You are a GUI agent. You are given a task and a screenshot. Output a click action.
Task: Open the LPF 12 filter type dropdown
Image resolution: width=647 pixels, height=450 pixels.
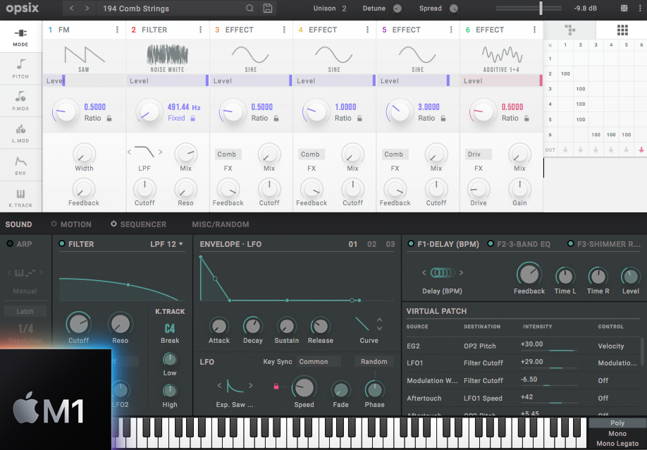tap(166, 243)
